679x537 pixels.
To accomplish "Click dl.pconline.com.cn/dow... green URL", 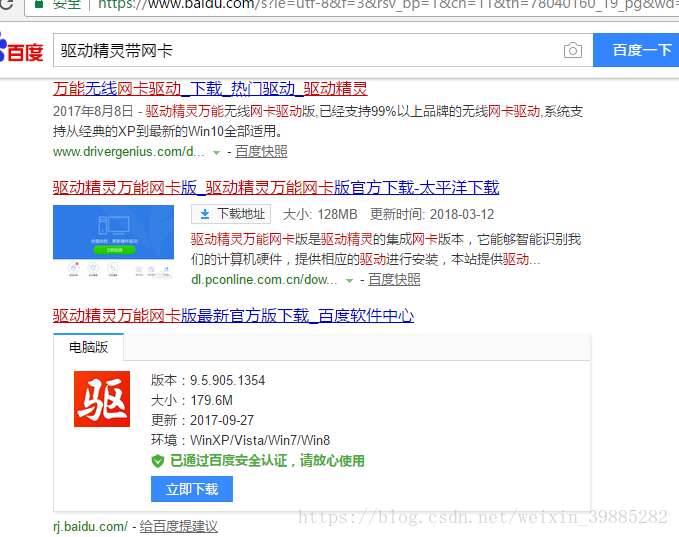I will point(264,279).
